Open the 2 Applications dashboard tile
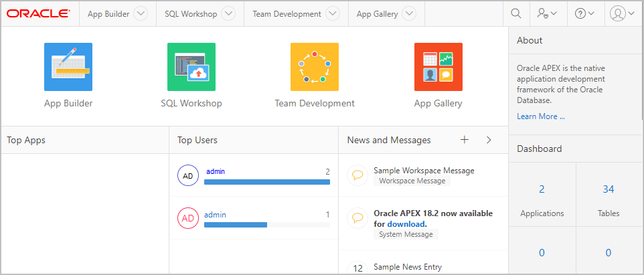Image resolution: width=644 pixels, height=275 pixels. [542, 201]
